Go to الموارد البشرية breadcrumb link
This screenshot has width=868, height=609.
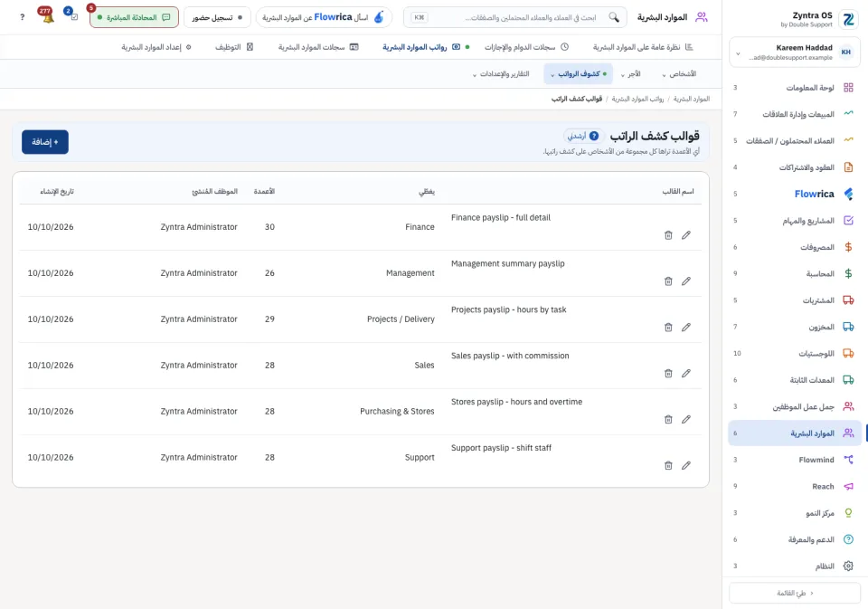(x=692, y=99)
